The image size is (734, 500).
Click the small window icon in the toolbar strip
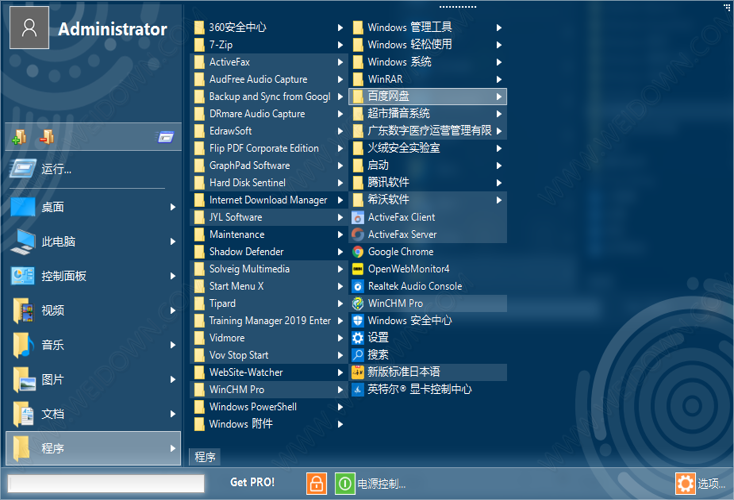pos(166,137)
